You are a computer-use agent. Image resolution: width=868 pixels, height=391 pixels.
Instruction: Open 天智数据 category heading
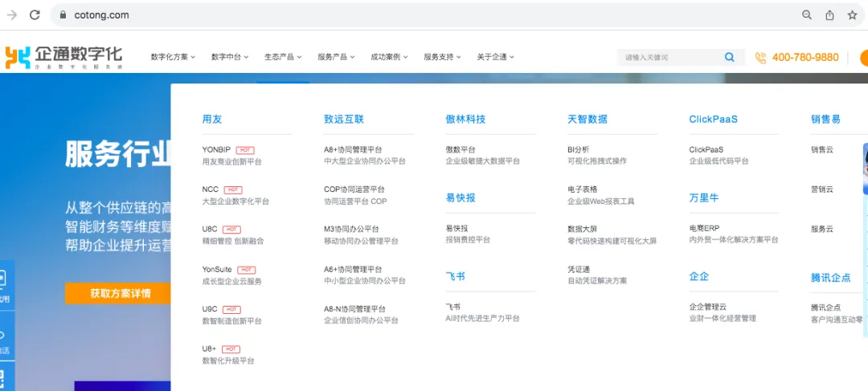click(x=588, y=119)
